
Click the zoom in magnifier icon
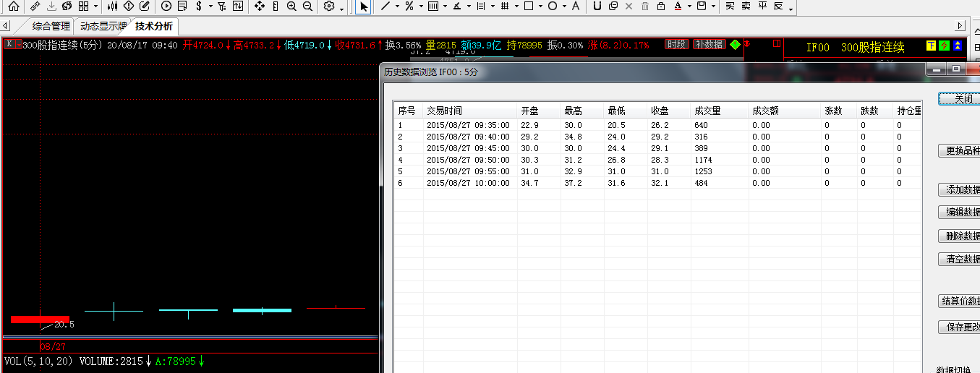pyautogui.click(x=291, y=7)
